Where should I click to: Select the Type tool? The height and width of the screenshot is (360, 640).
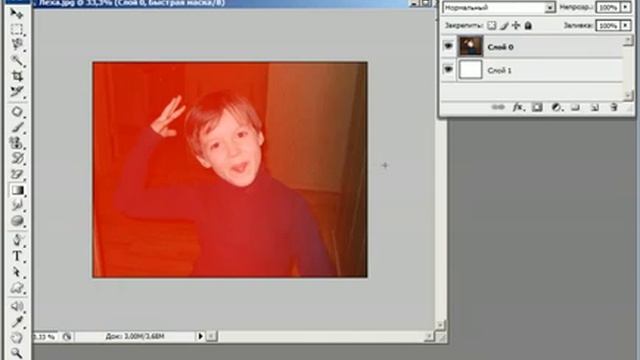pyautogui.click(x=17, y=256)
